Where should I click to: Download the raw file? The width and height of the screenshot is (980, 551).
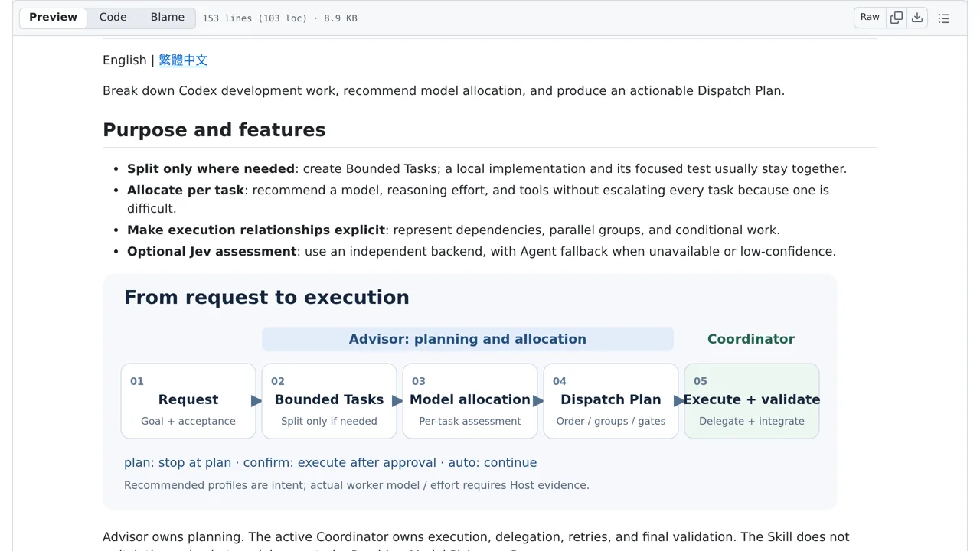917,18
